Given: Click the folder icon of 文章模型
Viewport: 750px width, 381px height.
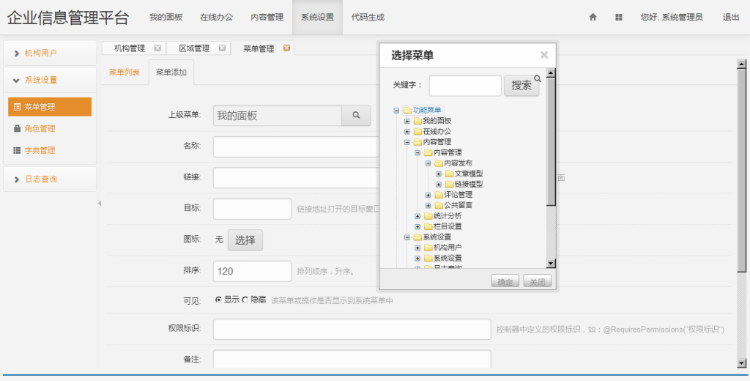Looking at the screenshot, I should [x=449, y=174].
